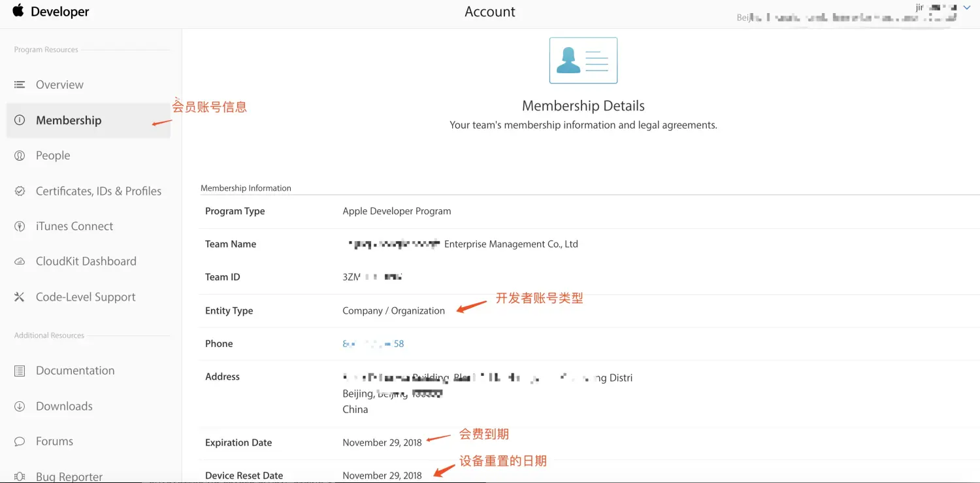Click the Forums speech bubble icon

(20, 441)
